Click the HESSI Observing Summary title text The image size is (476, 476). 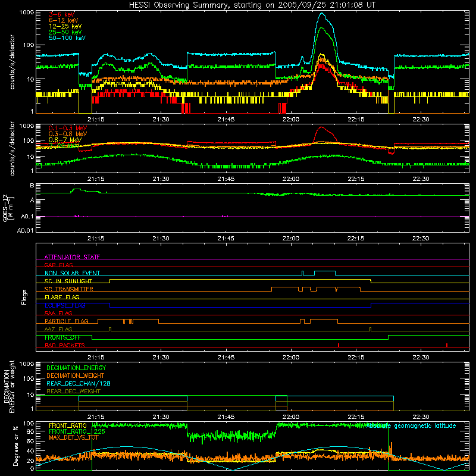252,5
